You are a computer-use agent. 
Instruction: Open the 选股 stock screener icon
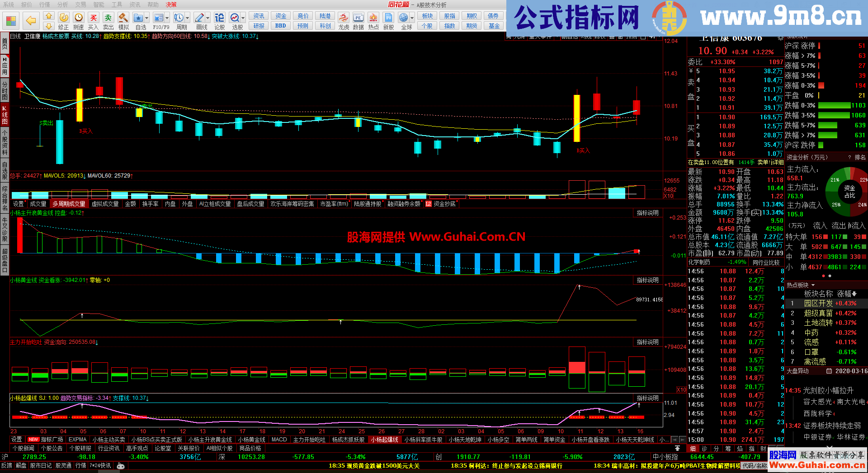pyautogui.click(x=235, y=18)
